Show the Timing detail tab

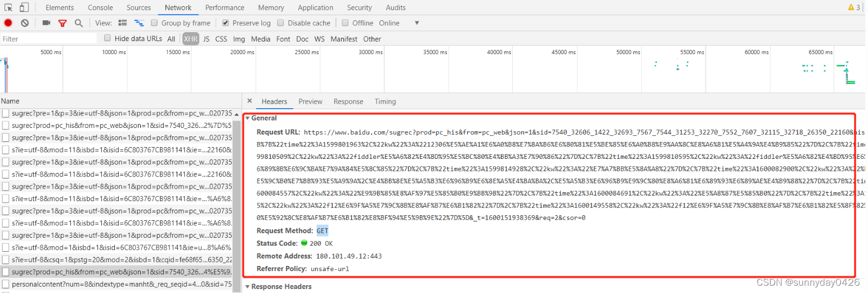coord(385,101)
